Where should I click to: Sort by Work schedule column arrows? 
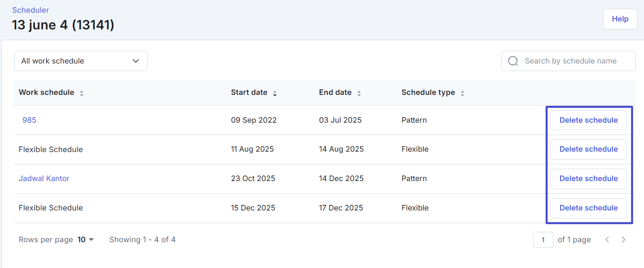[x=81, y=93]
